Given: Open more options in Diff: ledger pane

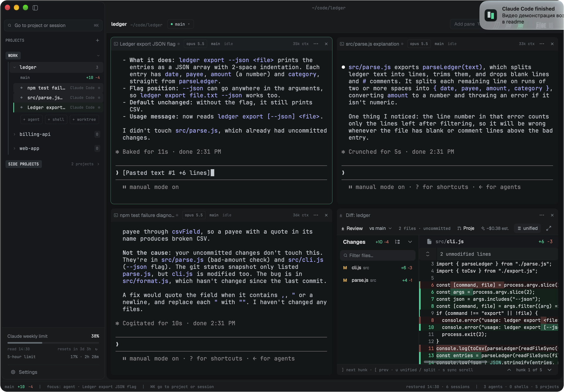Looking at the screenshot, I should 542,215.
